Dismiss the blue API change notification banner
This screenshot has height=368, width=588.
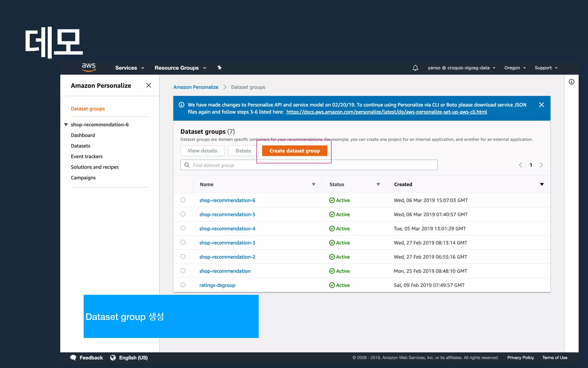pyautogui.click(x=541, y=105)
